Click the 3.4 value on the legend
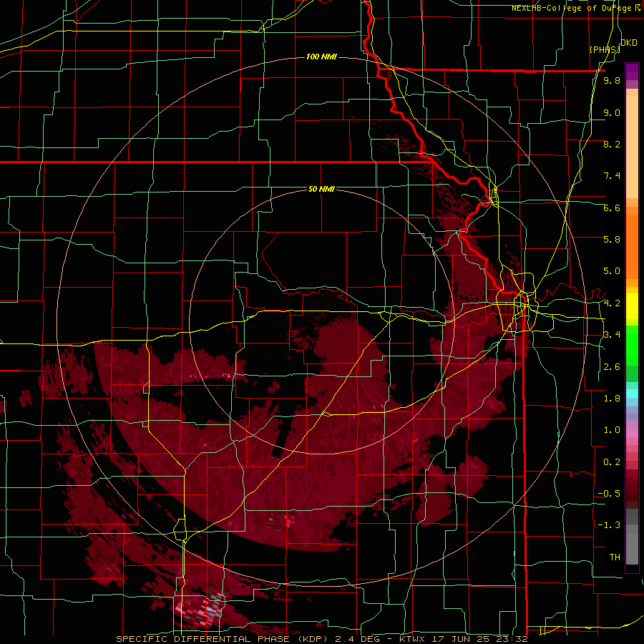 click(x=612, y=335)
